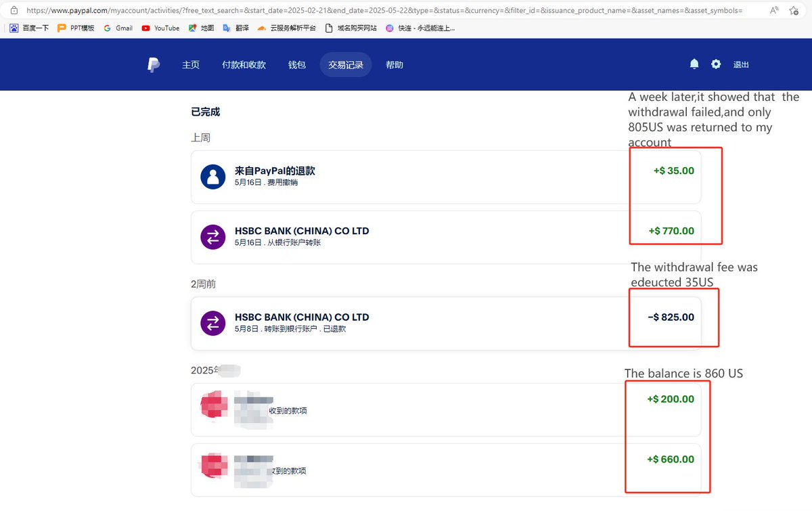Click the browser address bar URL

[384, 11]
